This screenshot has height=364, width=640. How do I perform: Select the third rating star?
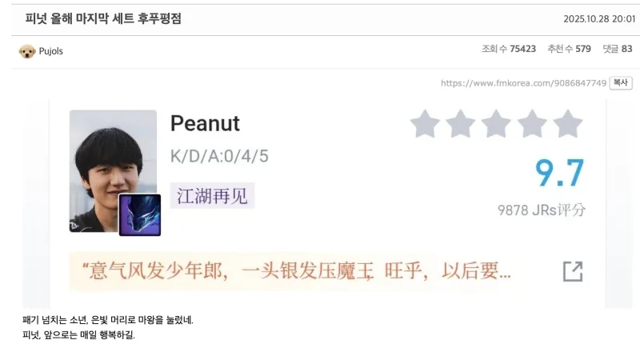[496, 124]
